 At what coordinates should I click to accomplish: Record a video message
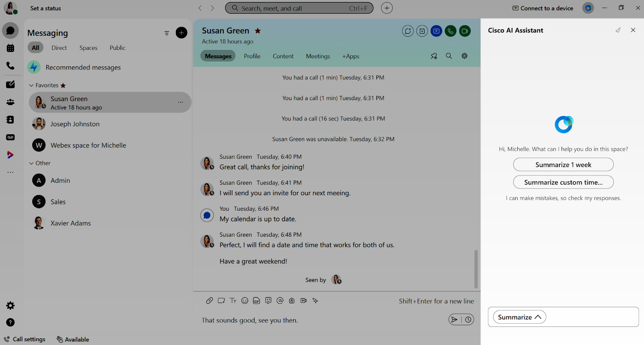[x=303, y=301]
